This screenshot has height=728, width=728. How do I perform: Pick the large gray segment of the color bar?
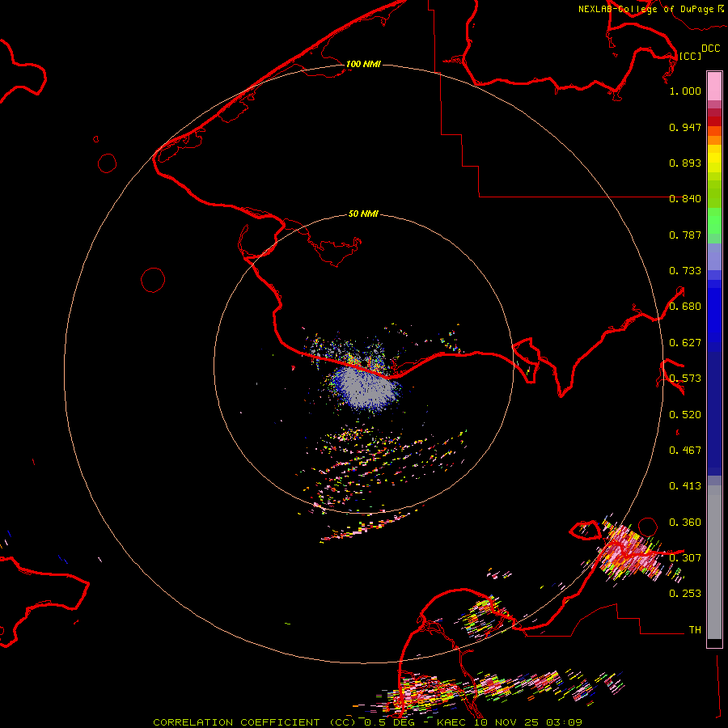[x=714, y=562]
